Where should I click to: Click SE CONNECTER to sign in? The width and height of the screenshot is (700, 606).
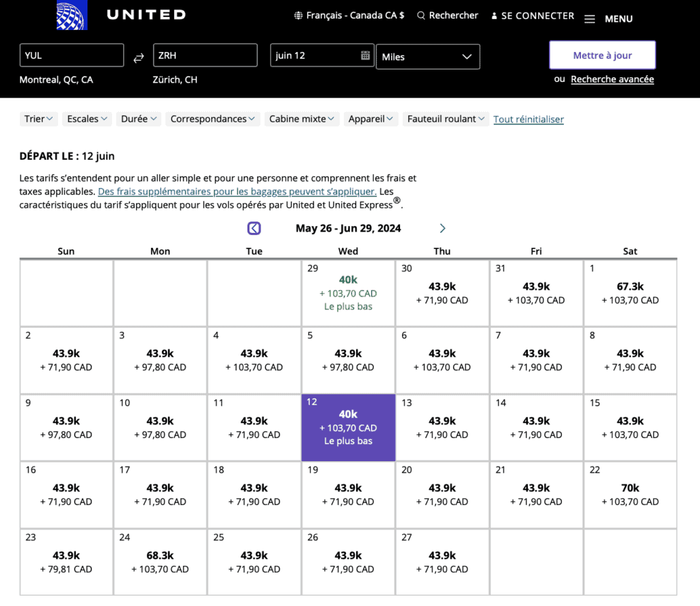coord(533,16)
